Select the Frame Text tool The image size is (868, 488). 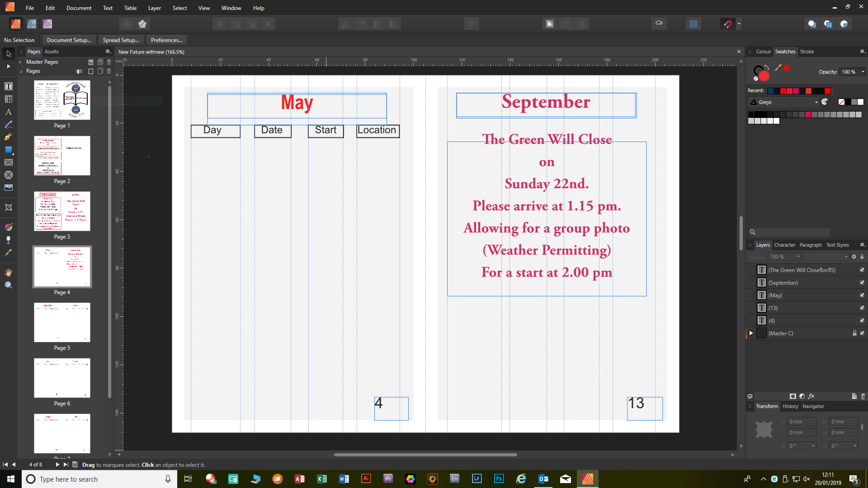[8, 86]
